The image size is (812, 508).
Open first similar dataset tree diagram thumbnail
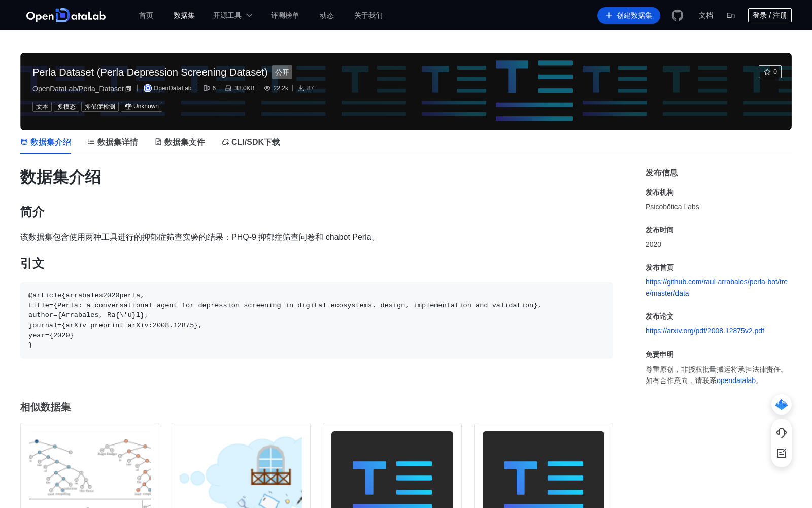point(90,469)
